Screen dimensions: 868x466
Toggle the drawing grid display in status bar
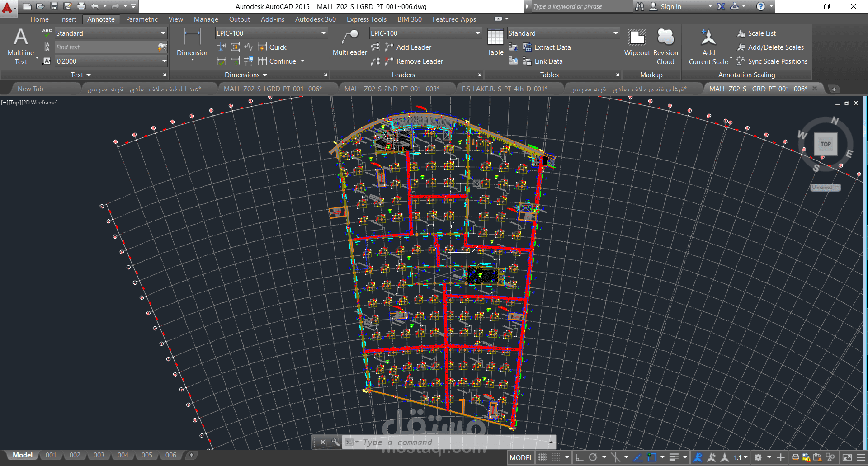pos(542,457)
